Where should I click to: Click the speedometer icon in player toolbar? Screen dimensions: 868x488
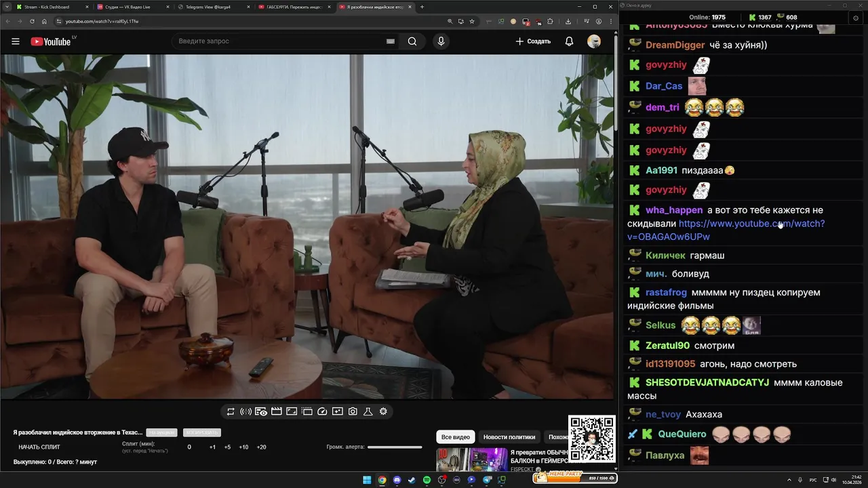tap(322, 411)
